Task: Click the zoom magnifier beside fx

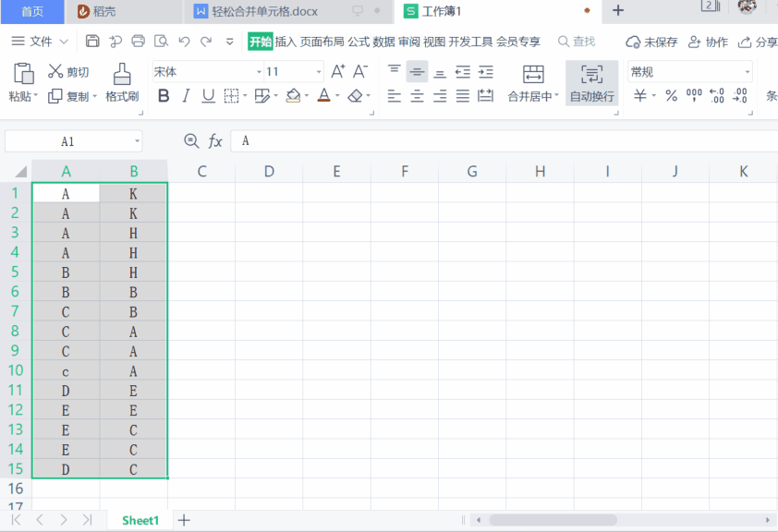Action: [191, 141]
